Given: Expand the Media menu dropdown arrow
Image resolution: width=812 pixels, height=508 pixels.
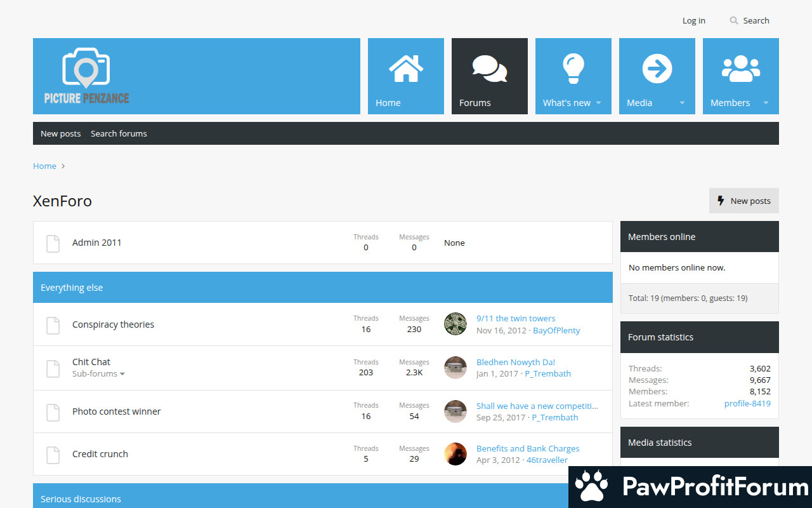Looking at the screenshot, I should [682, 103].
